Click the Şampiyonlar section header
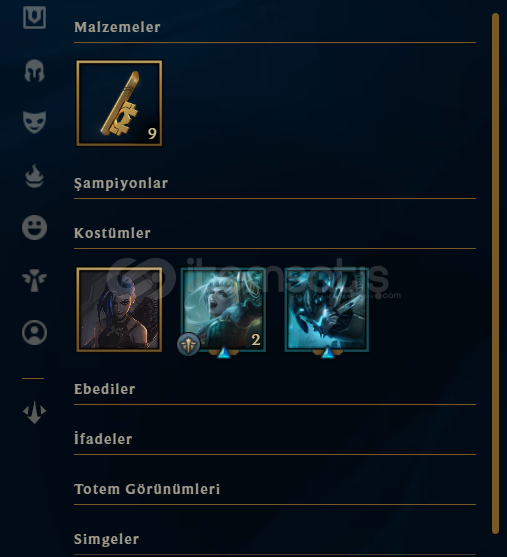The height and width of the screenshot is (557, 507). (121, 184)
